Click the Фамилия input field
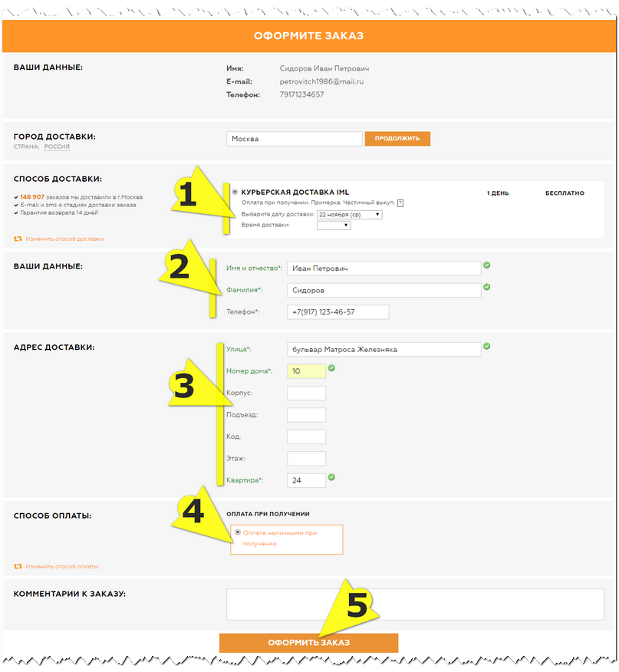Image resolution: width=619 pixels, height=672 pixels. (x=384, y=290)
